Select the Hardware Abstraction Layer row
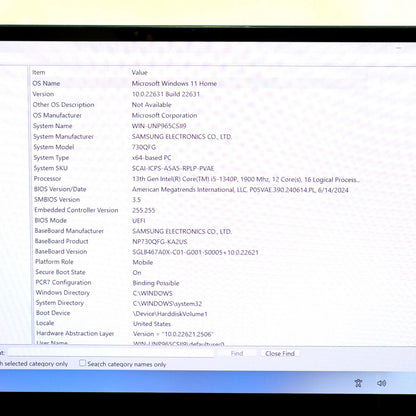 [x=223, y=334]
